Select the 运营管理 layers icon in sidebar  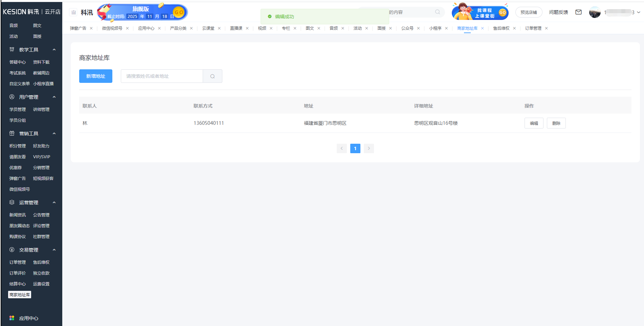coord(12,202)
